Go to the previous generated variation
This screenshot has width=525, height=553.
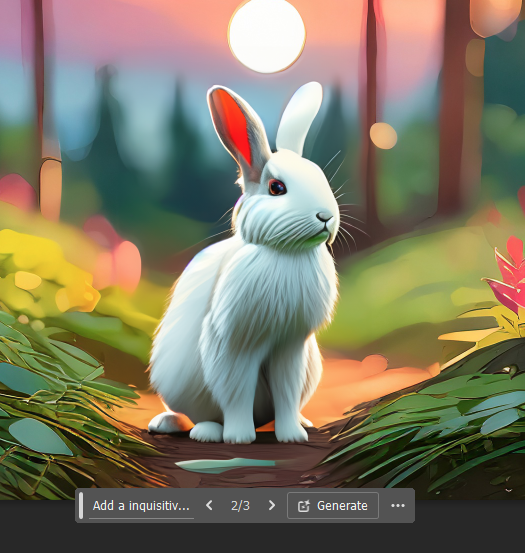[x=209, y=505]
